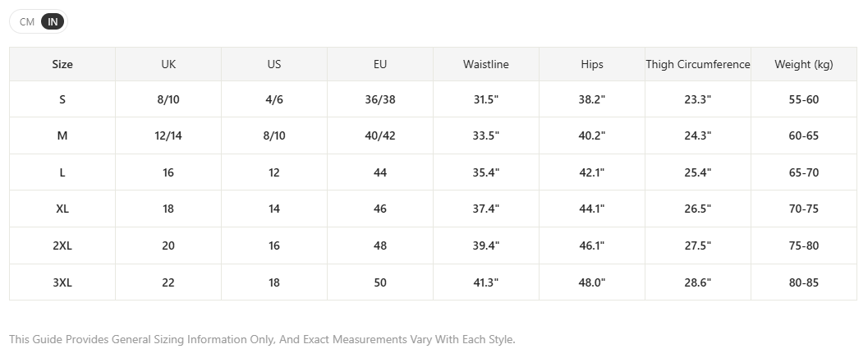Select the L size row label
This screenshot has height=358, width=868.
click(62, 172)
